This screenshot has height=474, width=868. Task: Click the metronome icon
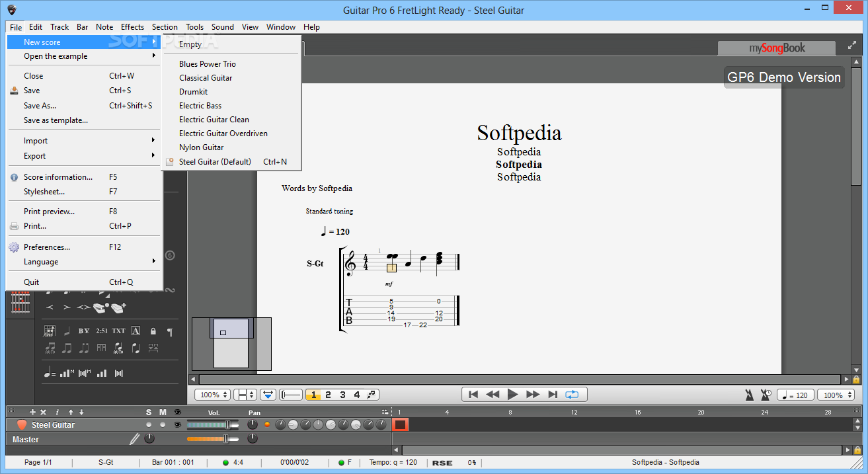750,395
